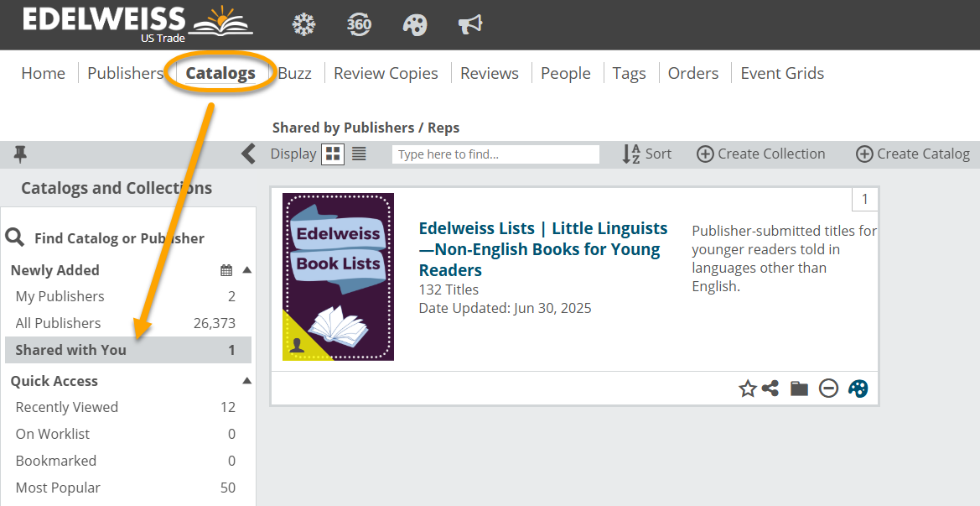
Task: Collapse sidebar with the left chevron
Action: [x=249, y=154]
